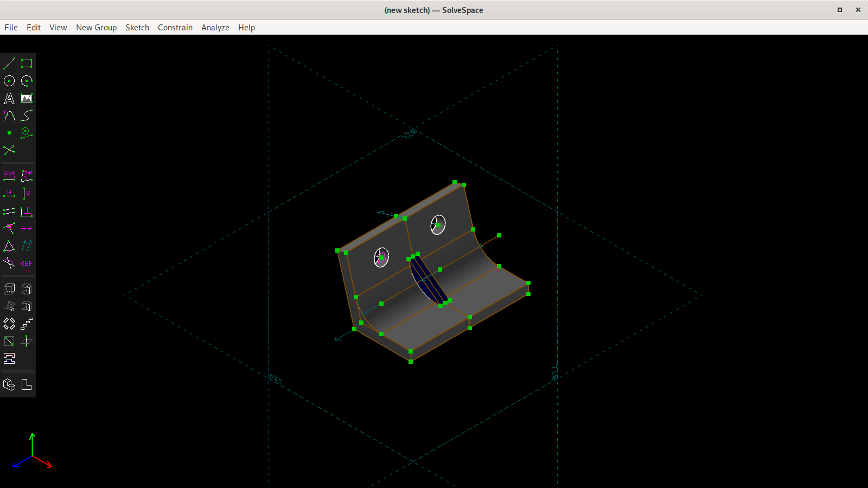Choose the Arc of a Circle tool

[x=26, y=81]
